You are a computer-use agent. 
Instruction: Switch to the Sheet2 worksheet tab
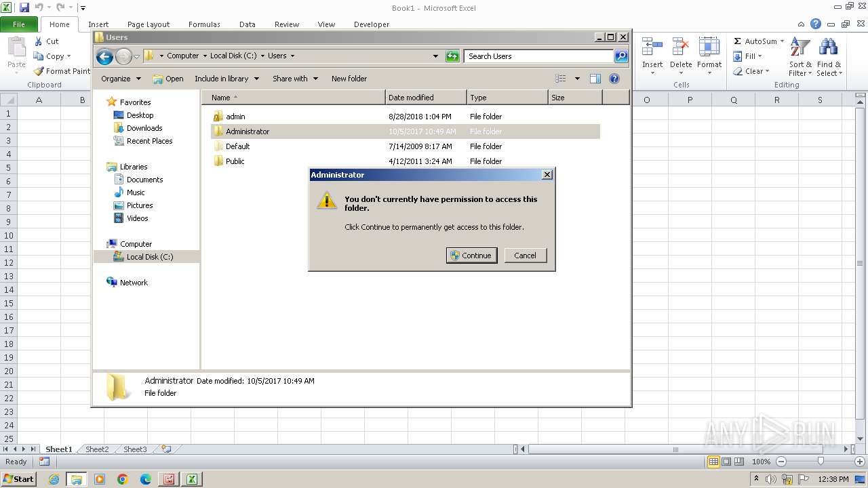point(97,449)
